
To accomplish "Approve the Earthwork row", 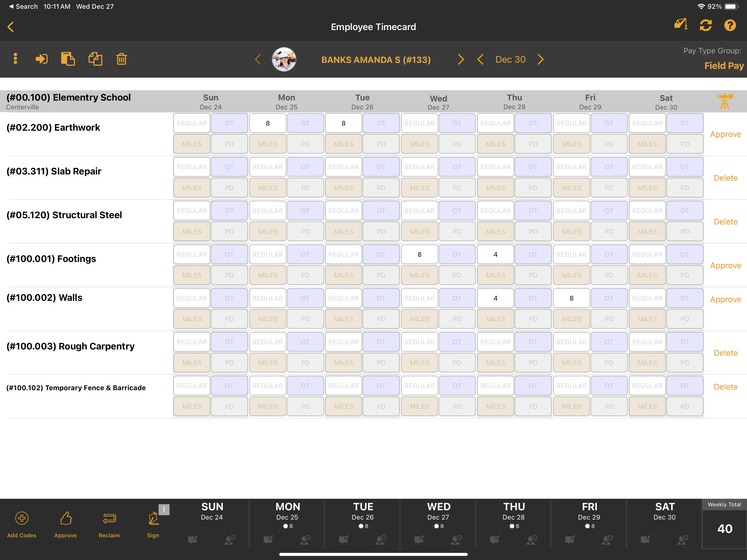I will point(725,134).
